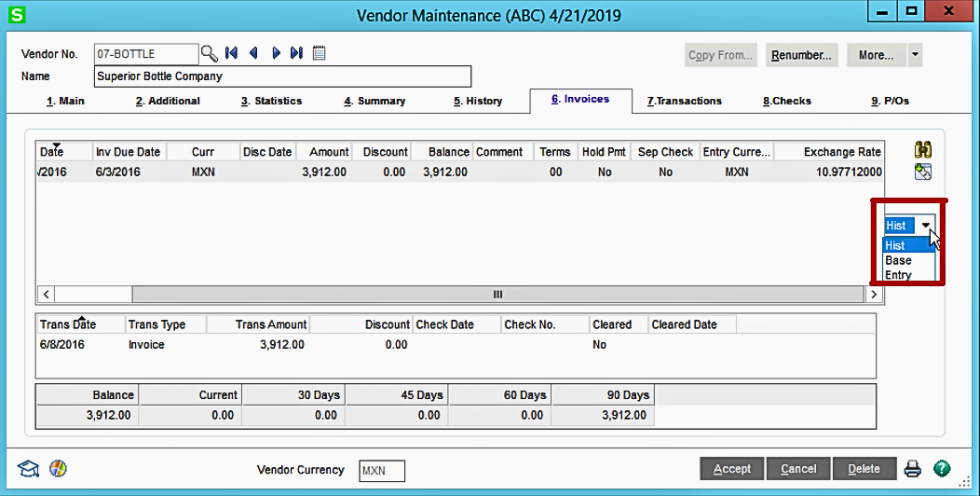Click into the Vendor No. field
Image resolution: width=980 pixels, height=496 pixels.
tap(145, 54)
